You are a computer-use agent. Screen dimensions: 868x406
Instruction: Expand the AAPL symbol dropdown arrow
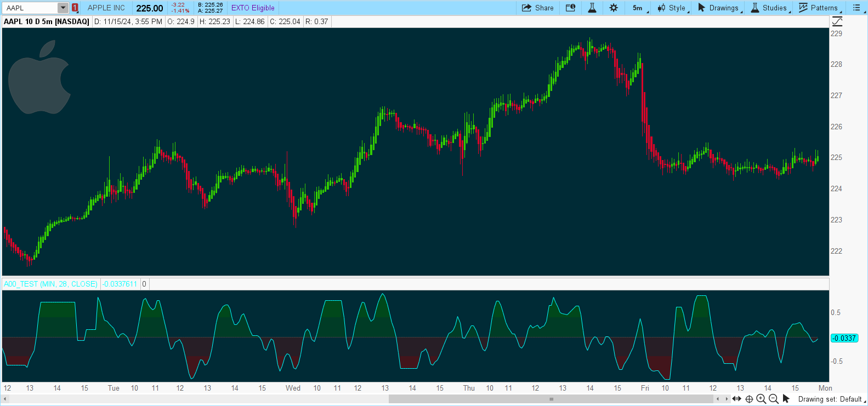[63, 8]
